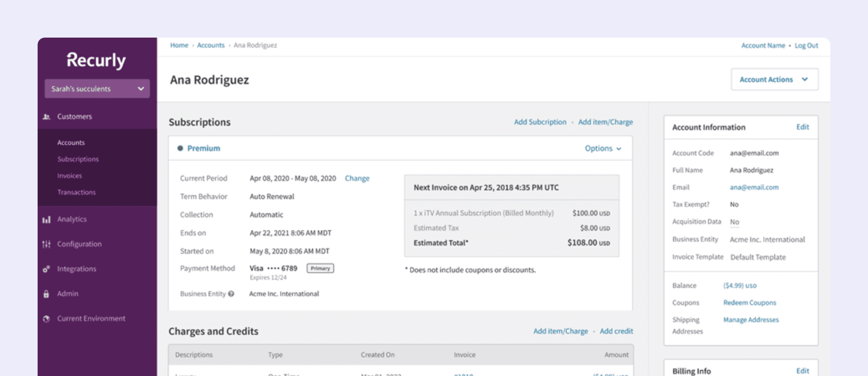Open the Admin sidebar section
The width and height of the screenshot is (868, 376).
click(68, 294)
